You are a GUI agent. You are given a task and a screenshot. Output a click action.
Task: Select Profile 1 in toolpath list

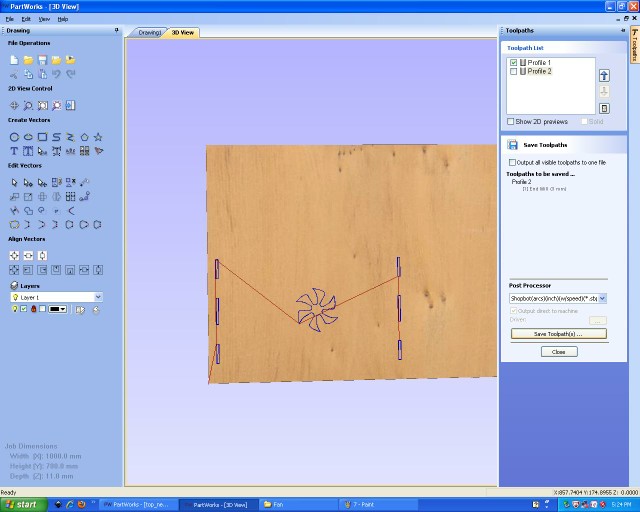[x=539, y=62]
